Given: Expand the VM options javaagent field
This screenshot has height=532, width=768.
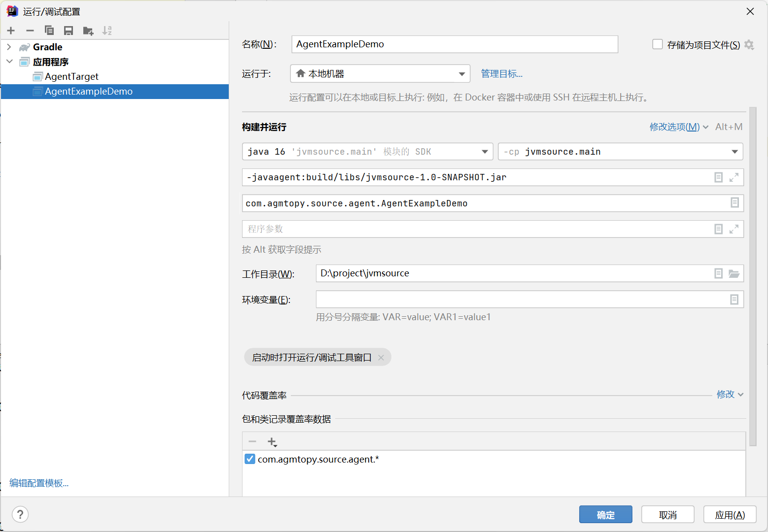Looking at the screenshot, I should click(734, 177).
